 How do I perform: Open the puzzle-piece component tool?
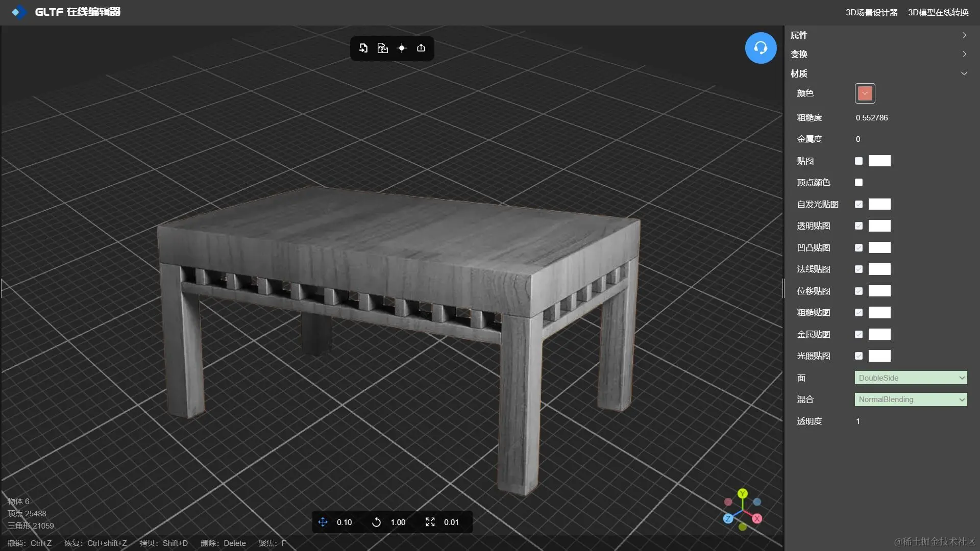382,48
